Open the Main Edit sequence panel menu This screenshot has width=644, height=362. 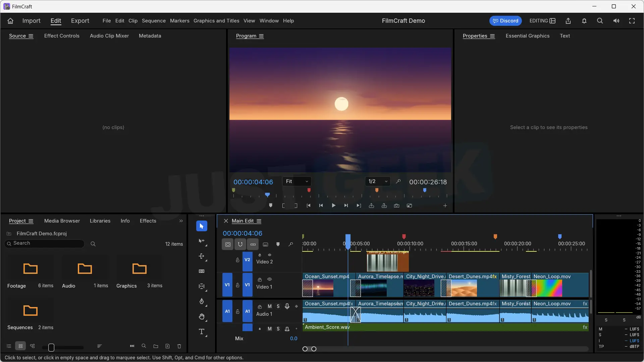click(259, 221)
